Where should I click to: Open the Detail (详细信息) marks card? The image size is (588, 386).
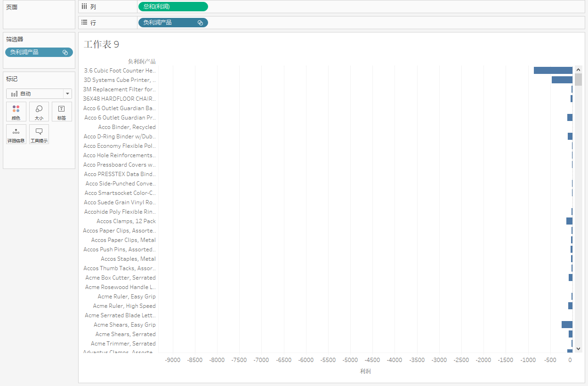[x=16, y=134]
